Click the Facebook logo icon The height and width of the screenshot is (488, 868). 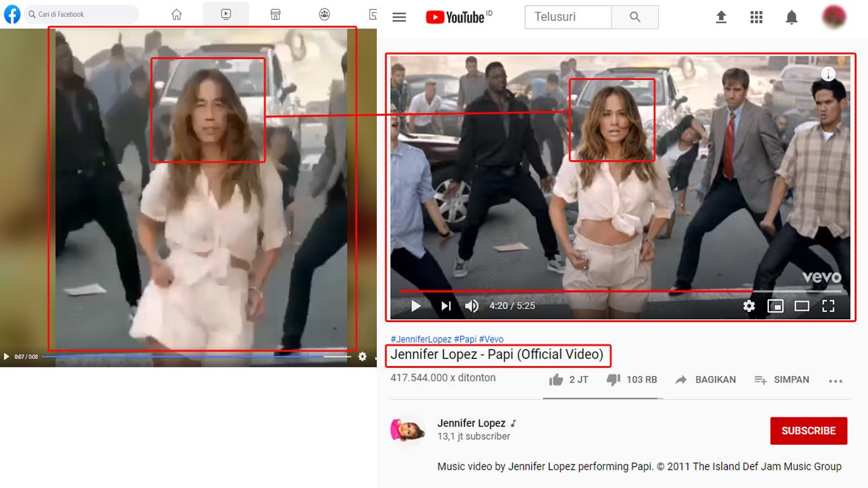[x=12, y=14]
